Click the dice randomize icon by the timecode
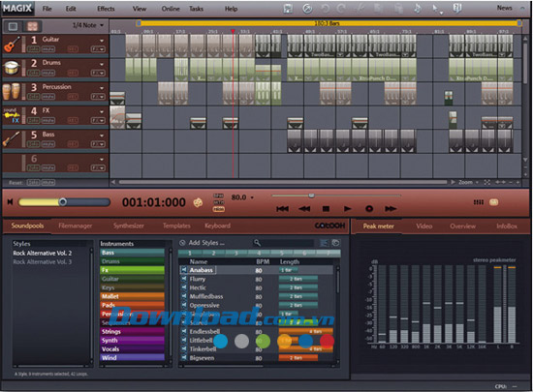 point(198,202)
